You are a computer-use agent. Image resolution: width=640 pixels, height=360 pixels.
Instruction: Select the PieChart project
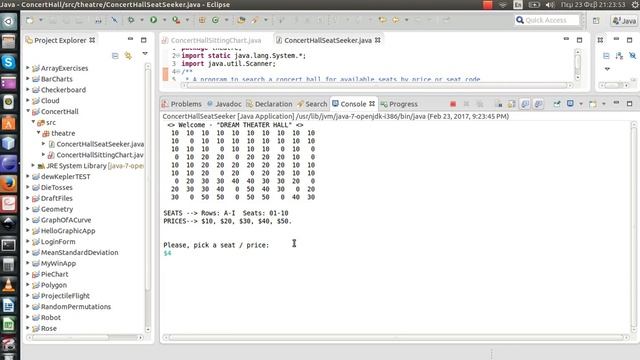point(50,274)
